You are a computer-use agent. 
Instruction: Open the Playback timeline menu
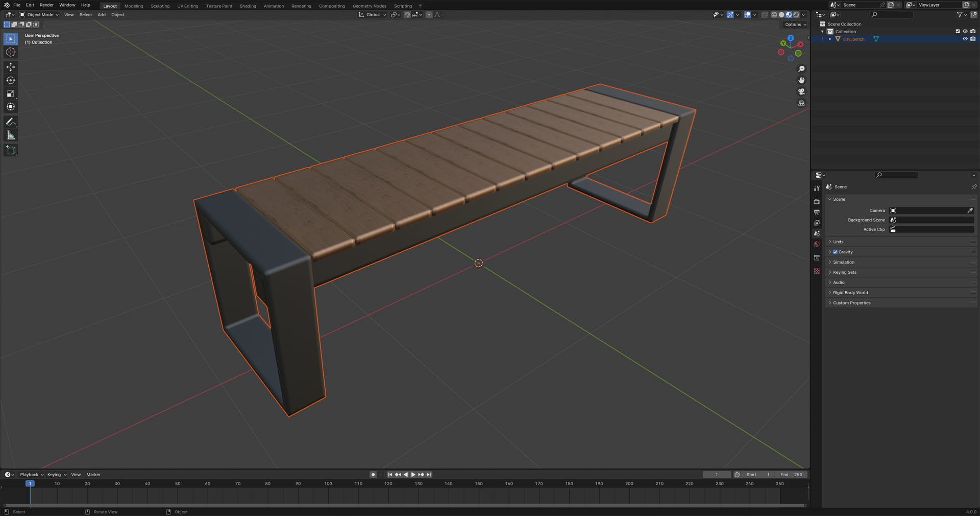coord(32,475)
